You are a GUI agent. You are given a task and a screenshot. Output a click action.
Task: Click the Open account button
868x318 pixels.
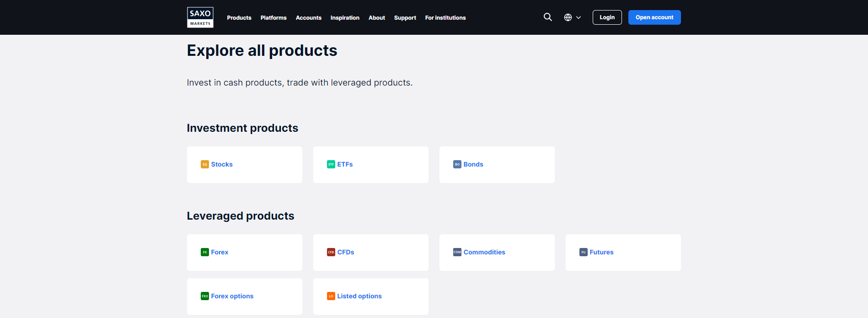654,17
